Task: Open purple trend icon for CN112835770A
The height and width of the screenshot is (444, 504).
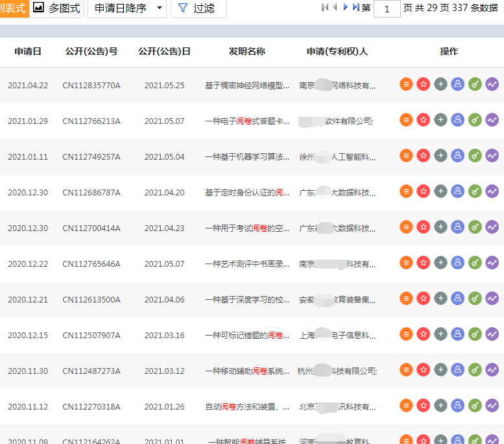Action: click(492, 84)
